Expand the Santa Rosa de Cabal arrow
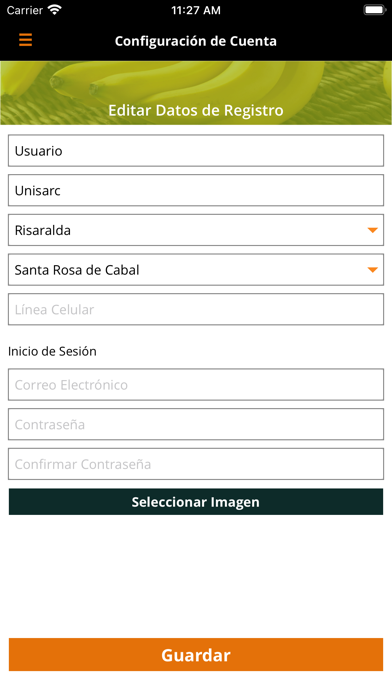 pos(372,269)
